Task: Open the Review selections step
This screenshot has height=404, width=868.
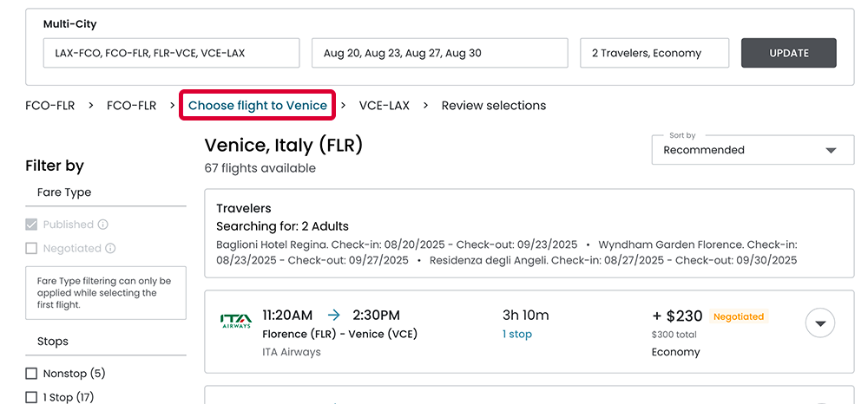Action: point(493,106)
